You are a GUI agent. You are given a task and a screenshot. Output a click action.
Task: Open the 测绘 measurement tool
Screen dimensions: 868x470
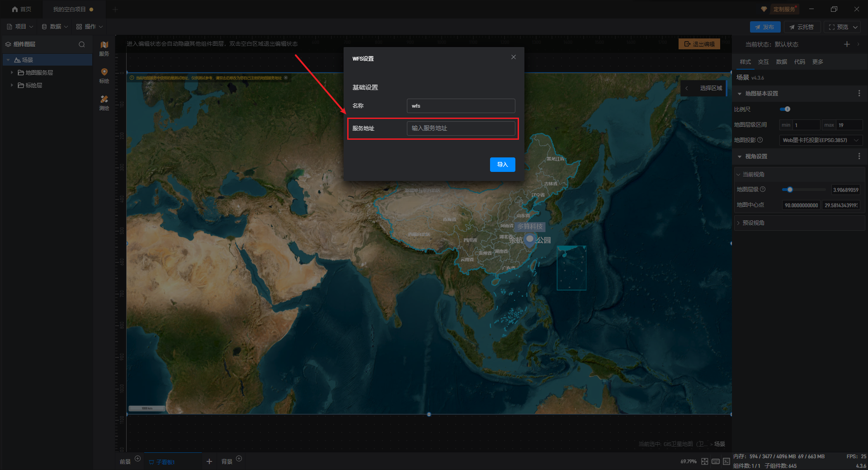pyautogui.click(x=104, y=102)
